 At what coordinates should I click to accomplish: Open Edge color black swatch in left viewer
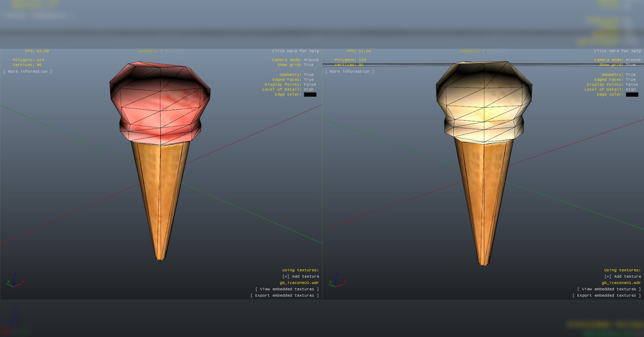[x=310, y=95]
